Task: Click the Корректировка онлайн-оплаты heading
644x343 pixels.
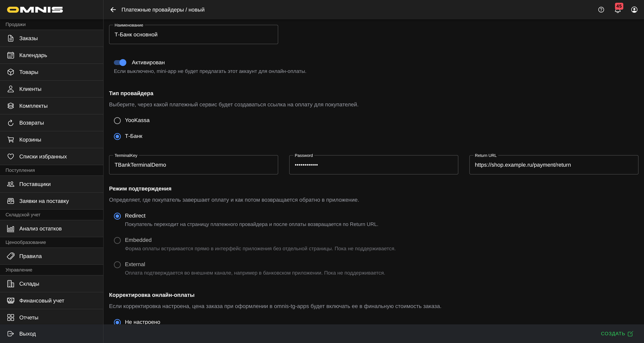Action: [x=152, y=295]
